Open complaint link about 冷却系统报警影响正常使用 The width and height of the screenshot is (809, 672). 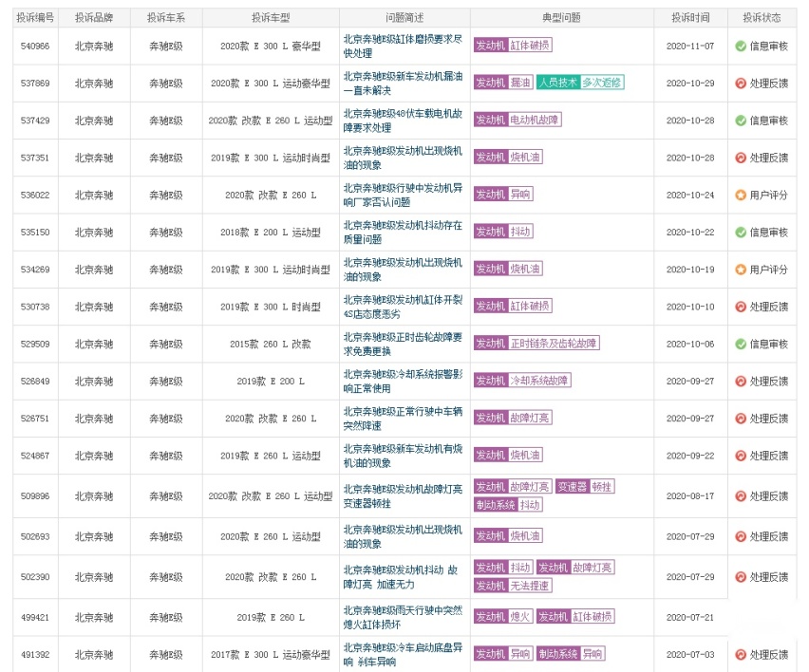(x=403, y=382)
